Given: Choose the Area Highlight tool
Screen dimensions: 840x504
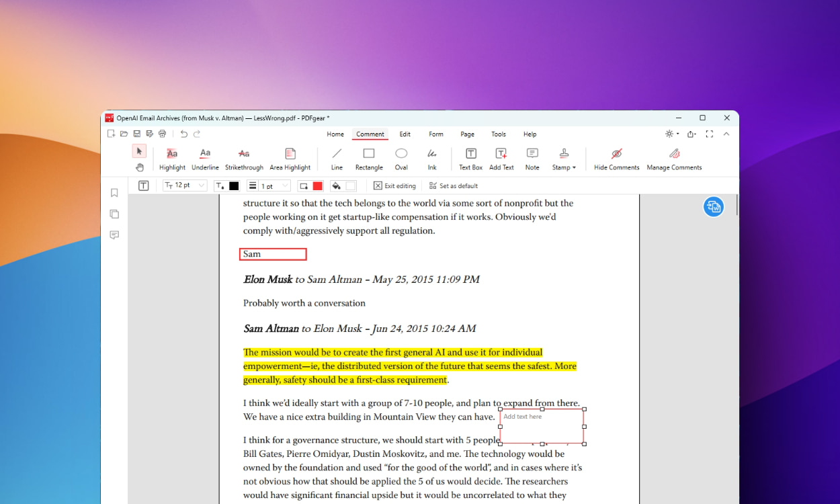Looking at the screenshot, I should (290, 158).
